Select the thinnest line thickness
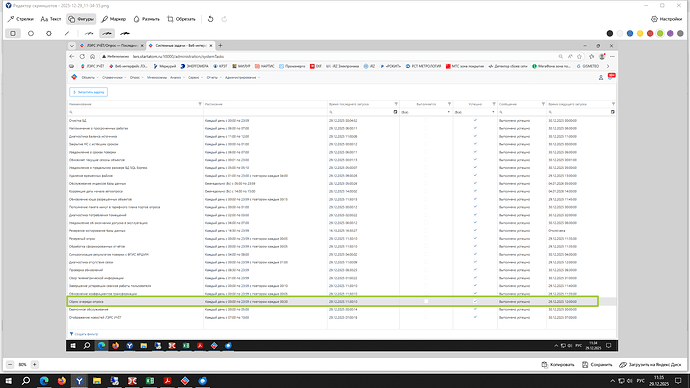690x388 pixels. coord(89,33)
